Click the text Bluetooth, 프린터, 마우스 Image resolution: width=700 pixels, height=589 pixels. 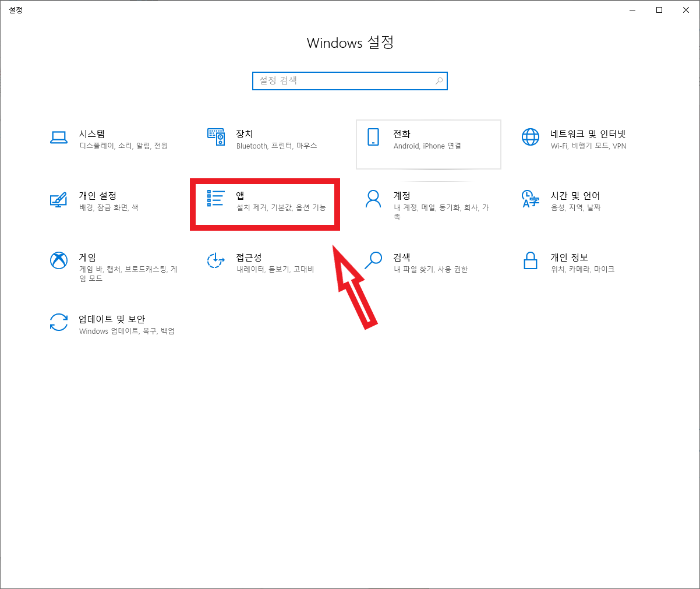277,146
